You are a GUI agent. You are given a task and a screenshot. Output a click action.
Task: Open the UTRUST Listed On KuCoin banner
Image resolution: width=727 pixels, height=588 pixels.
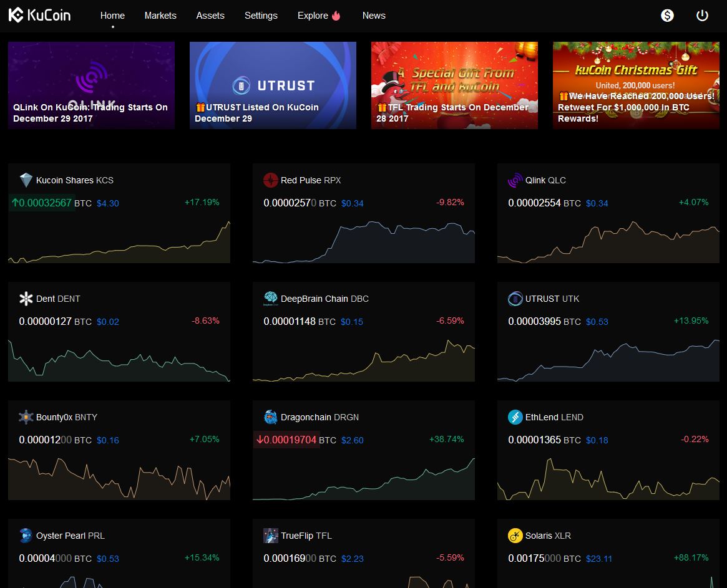tap(273, 85)
